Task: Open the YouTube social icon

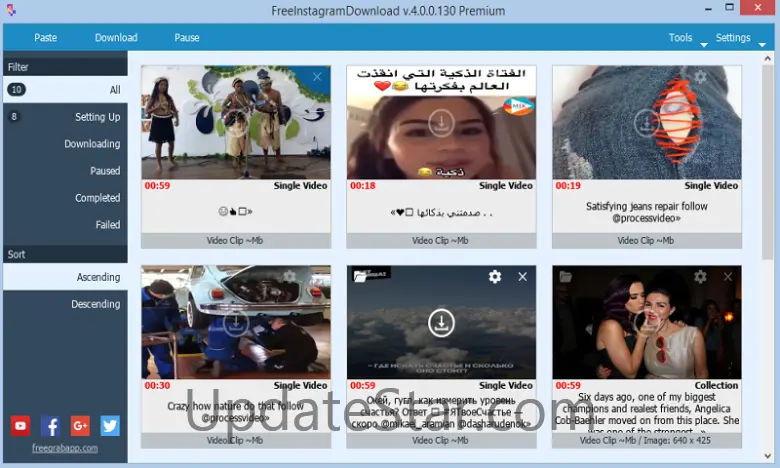Action: [20, 426]
